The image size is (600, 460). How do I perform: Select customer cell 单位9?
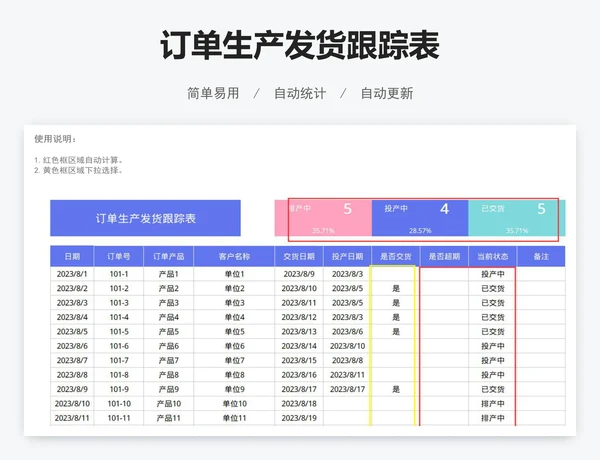[x=234, y=390]
